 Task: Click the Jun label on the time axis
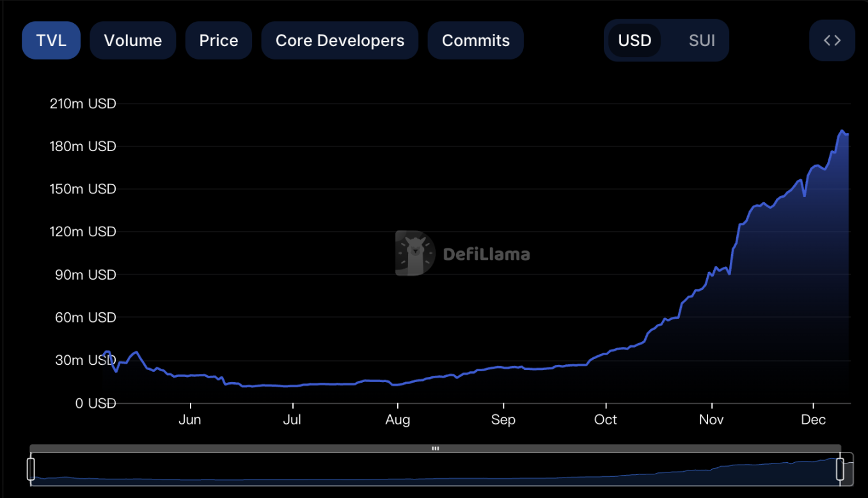pos(190,420)
